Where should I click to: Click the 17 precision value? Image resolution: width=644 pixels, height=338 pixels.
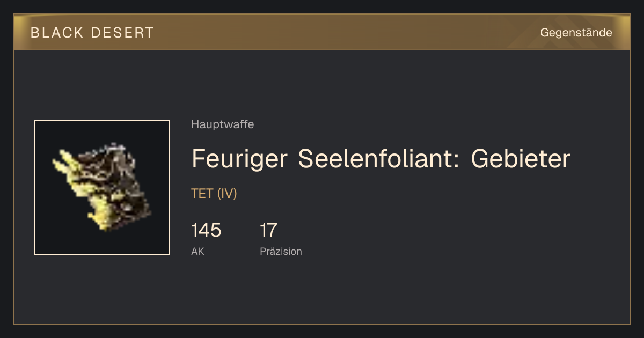pyautogui.click(x=268, y=230)
